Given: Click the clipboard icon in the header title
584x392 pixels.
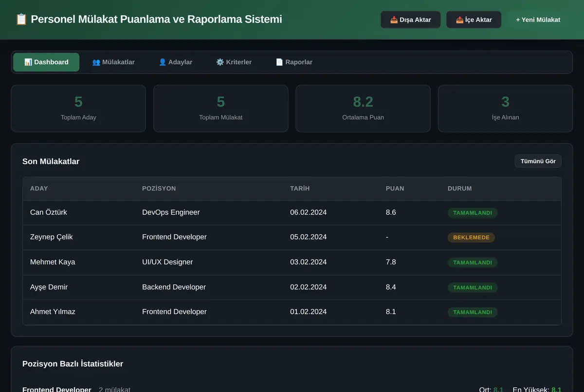Looking at the screenshot, I should [21, 19].
